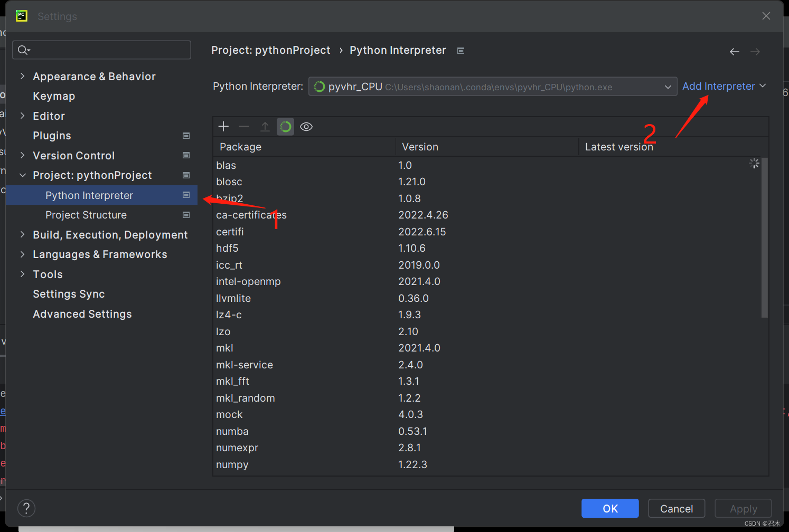Click Project: pythonProject breadcrumb link
The image size is (789, 532).
coord(271,50)
